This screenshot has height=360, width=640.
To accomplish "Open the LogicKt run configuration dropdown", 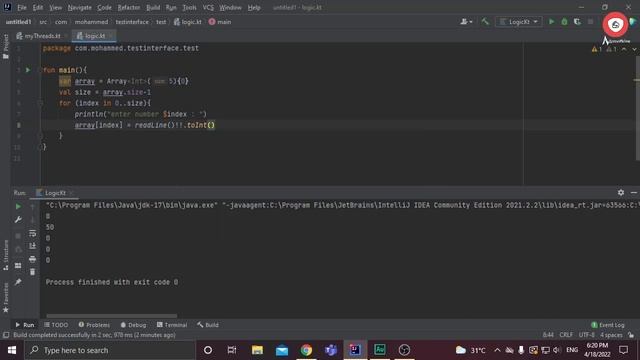I will 518,22.
